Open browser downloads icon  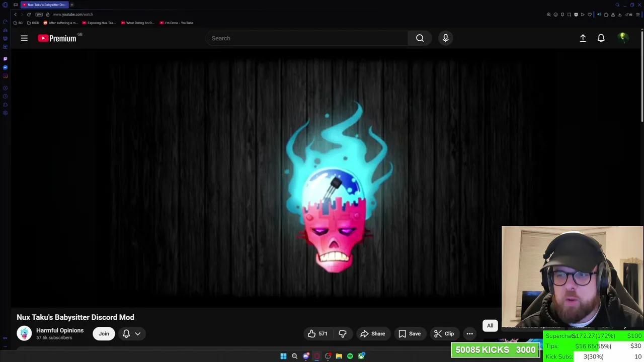tap(620, 15)
